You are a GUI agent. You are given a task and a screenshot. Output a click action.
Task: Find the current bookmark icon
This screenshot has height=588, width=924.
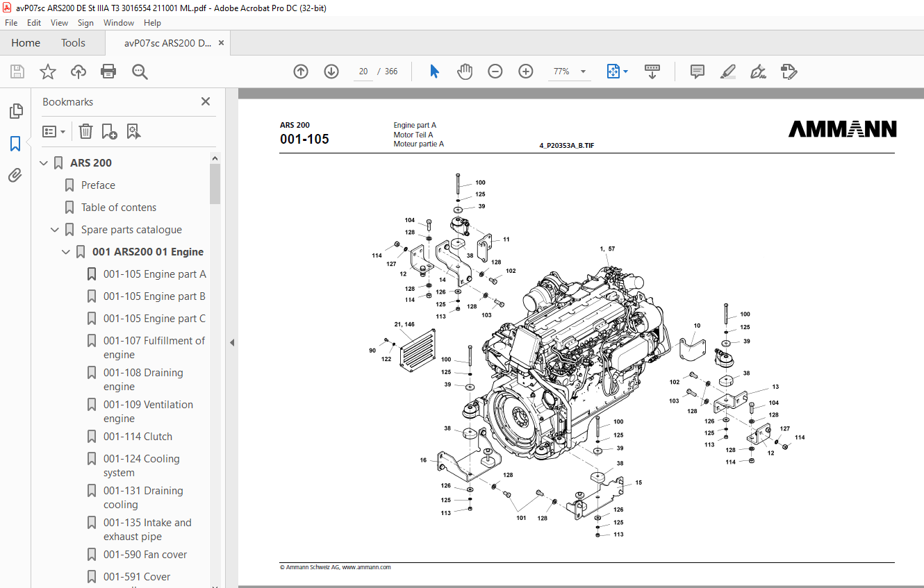point(134,131)
